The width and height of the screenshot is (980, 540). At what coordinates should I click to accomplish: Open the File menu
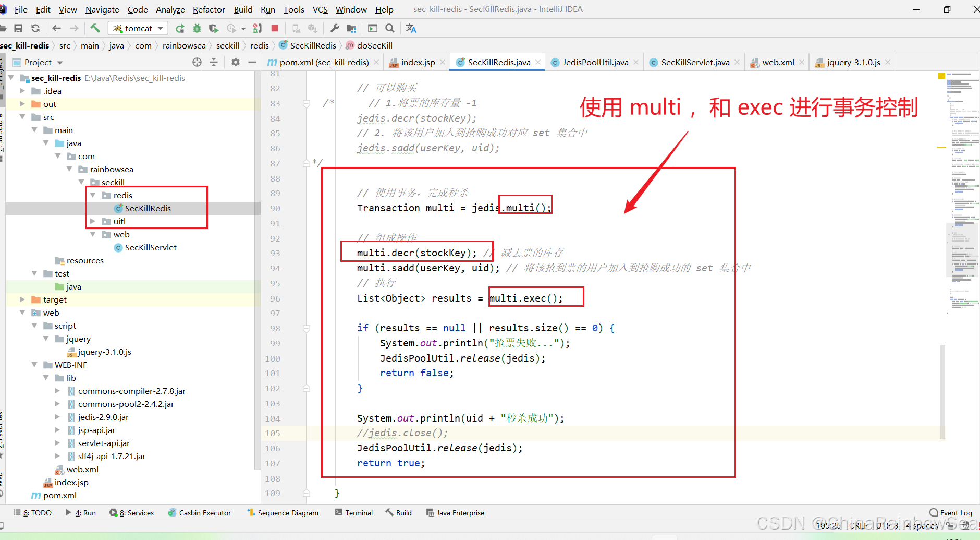point(21,9)
